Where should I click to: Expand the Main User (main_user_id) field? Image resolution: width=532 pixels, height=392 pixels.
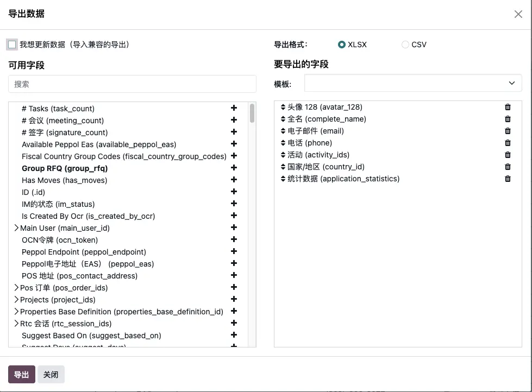click(16, 227)
